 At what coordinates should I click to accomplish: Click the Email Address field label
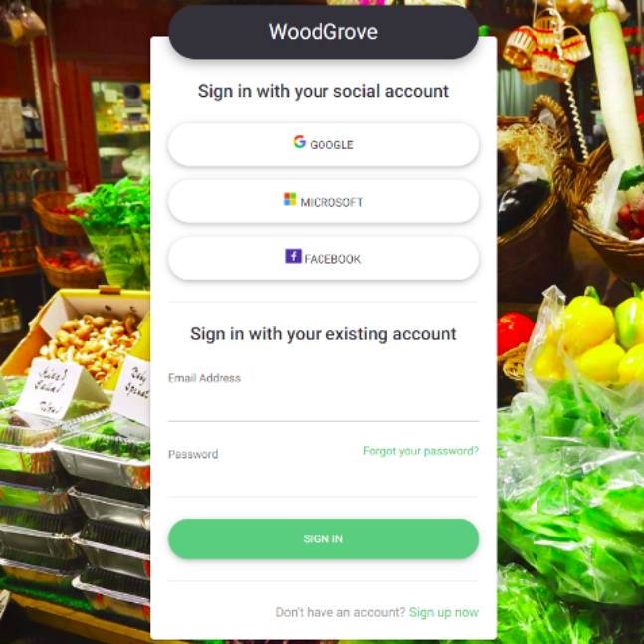204,378
